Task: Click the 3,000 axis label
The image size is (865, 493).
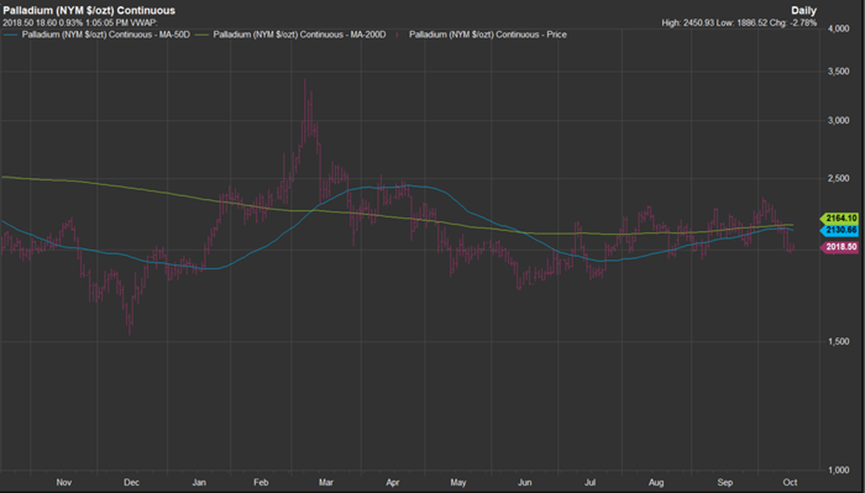Action: point(839,121)
